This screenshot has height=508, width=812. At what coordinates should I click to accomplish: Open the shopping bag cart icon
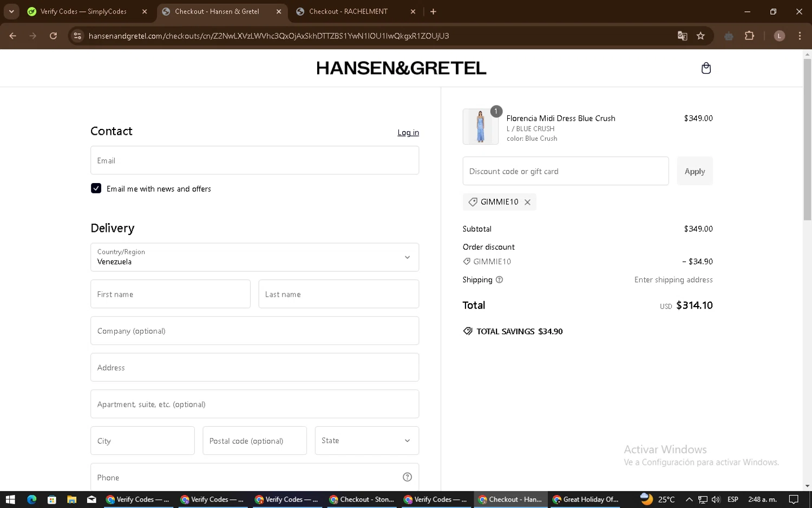pyautogui.click(x=706, y=68)
